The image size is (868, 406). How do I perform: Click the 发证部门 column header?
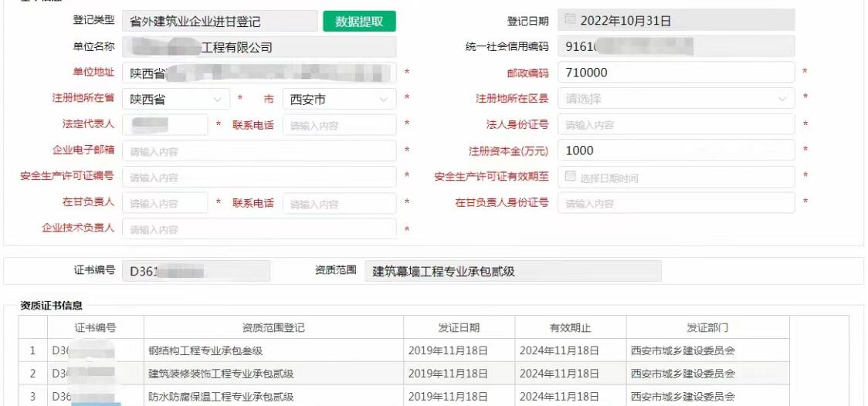point(707,327)
